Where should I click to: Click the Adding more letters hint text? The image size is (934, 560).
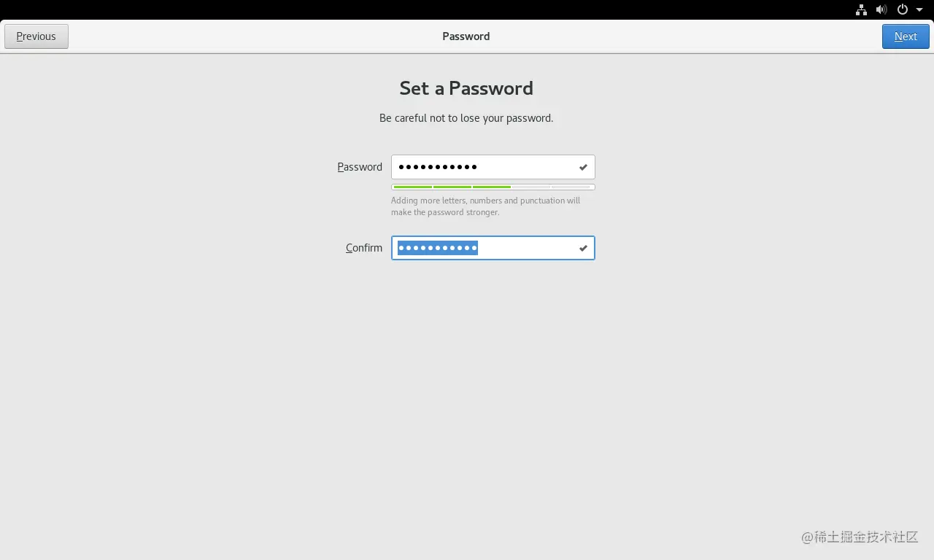[485, 206]
